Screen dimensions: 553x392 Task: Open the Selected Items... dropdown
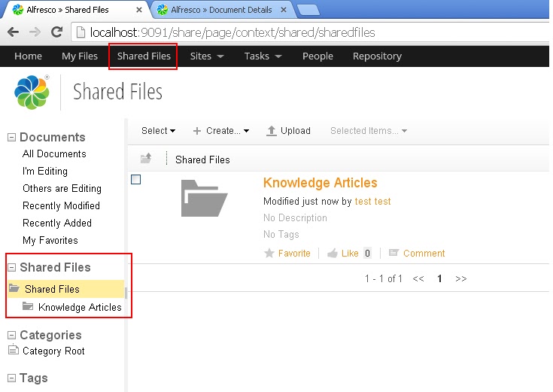point(369,131)
